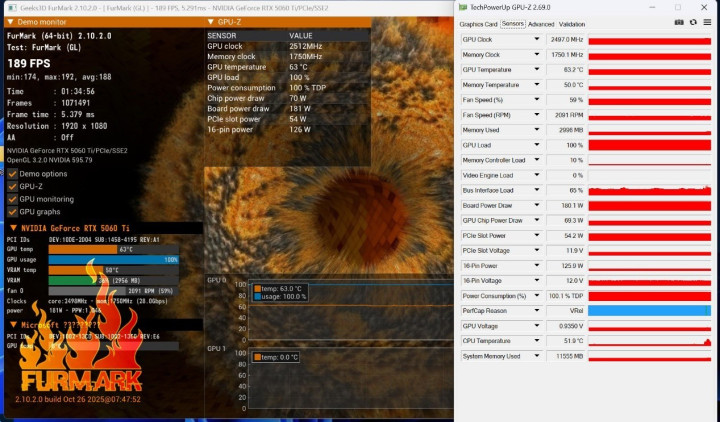Open the Advanced tab in GPU-Z
The image size is (720, 422).
[x=541, y=23]
